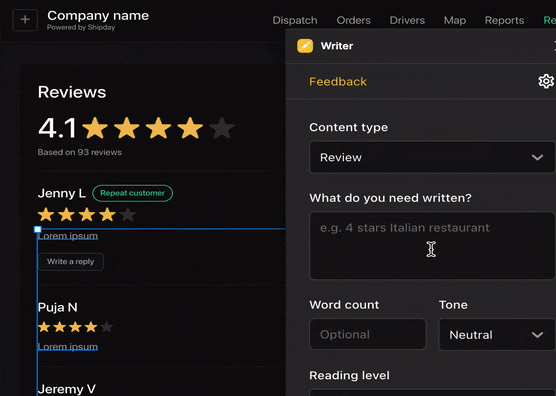Viewport: 556px width, 396px height.
Task: Click the overall rating's grey fifth star
Action: point(222,128)
